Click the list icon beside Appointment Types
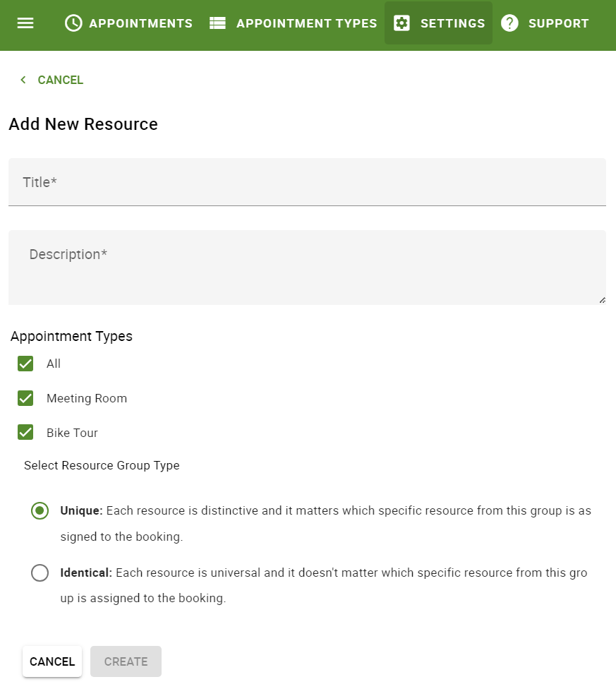Screen dimensions: 616x689 [x=217, y=23]
